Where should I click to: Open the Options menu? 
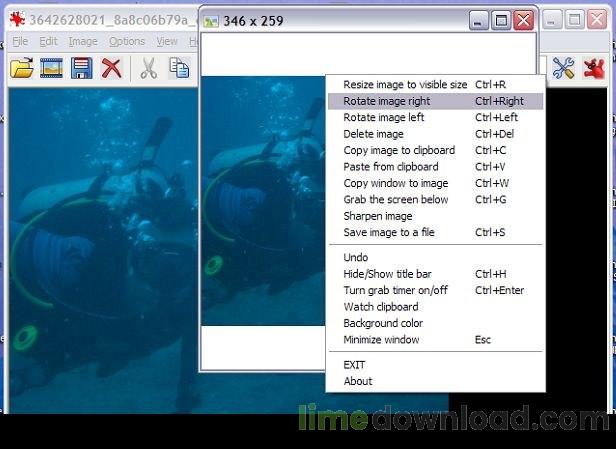(x=127, y=42)
